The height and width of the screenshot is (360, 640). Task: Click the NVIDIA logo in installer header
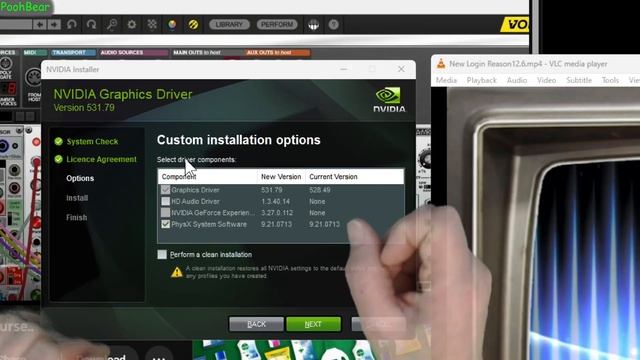[x=389, y=100]
